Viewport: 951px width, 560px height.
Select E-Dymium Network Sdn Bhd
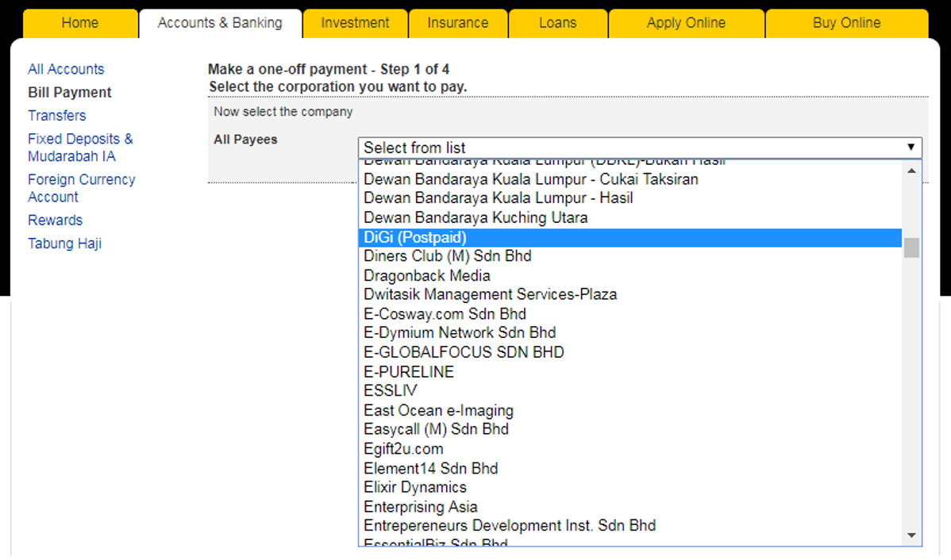click(x=630, y=332)
